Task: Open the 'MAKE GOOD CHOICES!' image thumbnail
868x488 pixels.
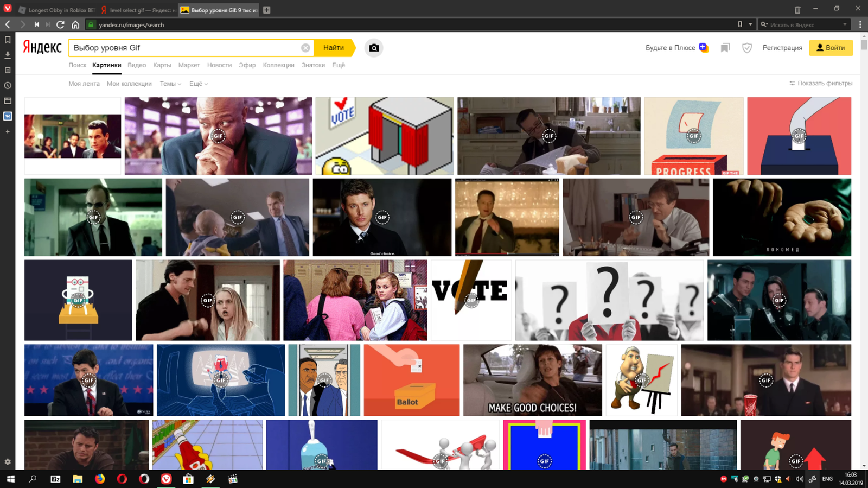Action: [x=532, y=380]
